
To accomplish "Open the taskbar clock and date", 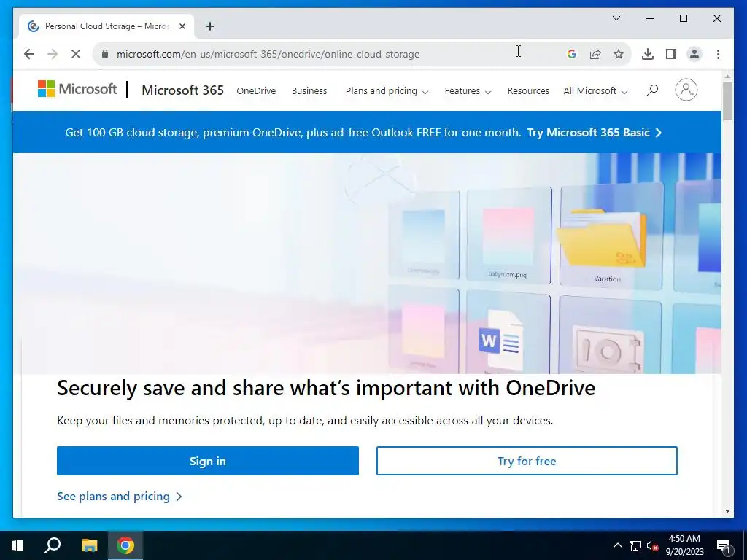I will coord(684,545).
